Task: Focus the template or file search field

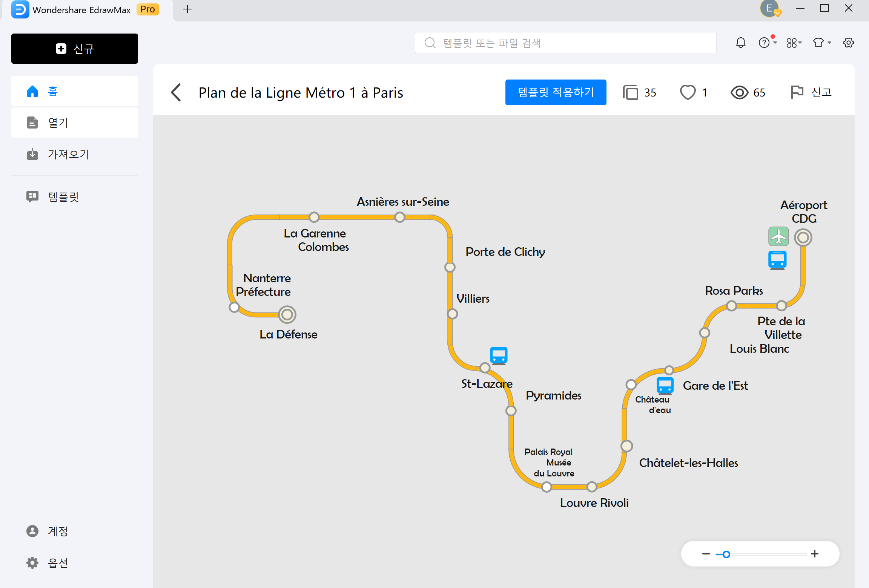Action: tap(566, 43)
